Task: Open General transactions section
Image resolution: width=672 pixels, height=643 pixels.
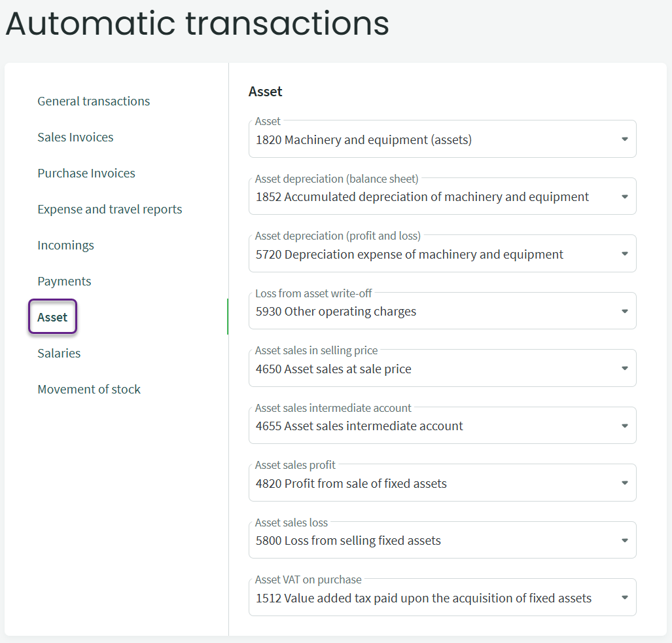Action: [x=94, y=101]
